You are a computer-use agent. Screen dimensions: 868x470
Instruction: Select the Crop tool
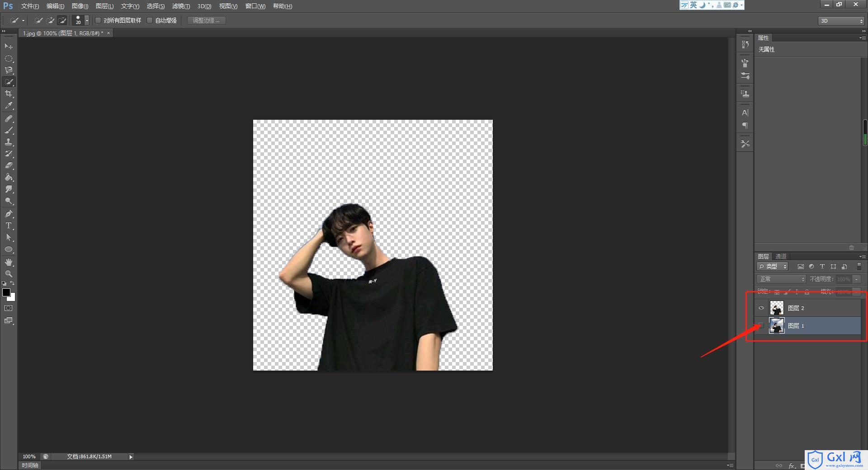point(9,94)
